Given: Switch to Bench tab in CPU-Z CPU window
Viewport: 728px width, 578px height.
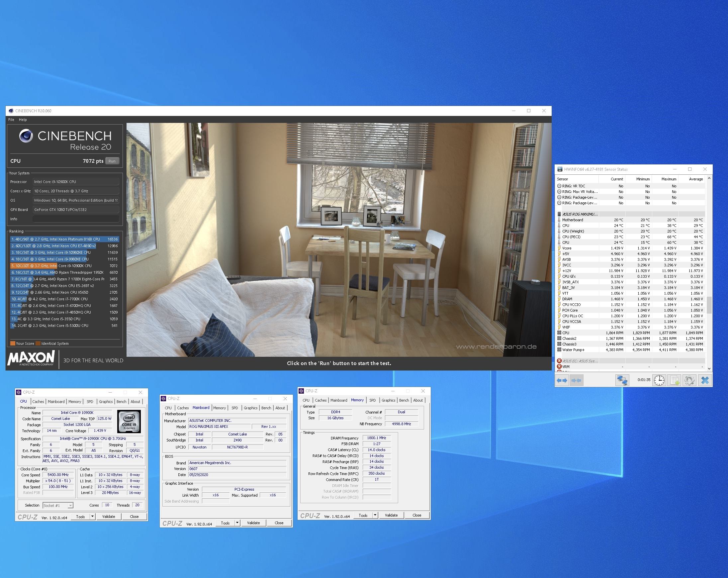Looking at the screenshot, I should click(x=122, y=402).
